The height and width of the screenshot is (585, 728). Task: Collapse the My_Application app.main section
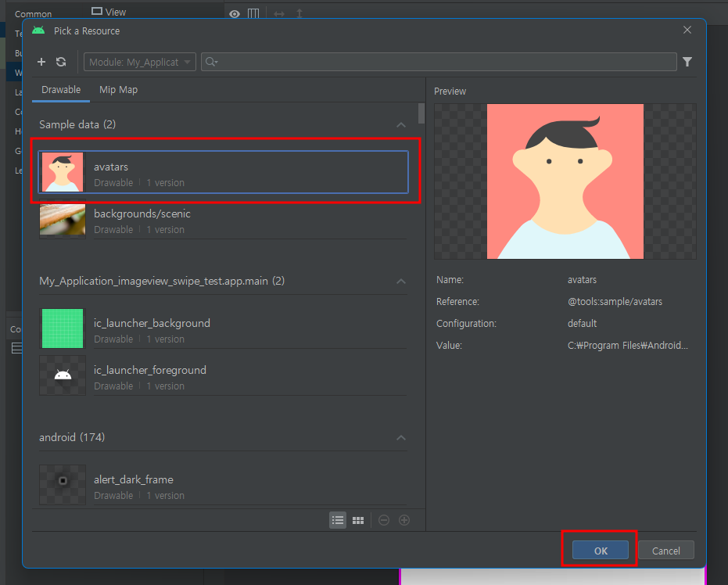401,282
